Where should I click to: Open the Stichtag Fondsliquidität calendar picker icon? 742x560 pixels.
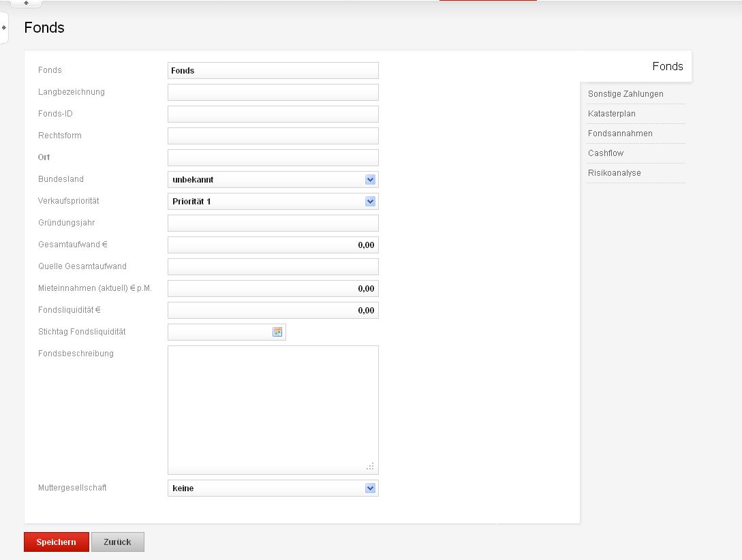click(277, 332)
